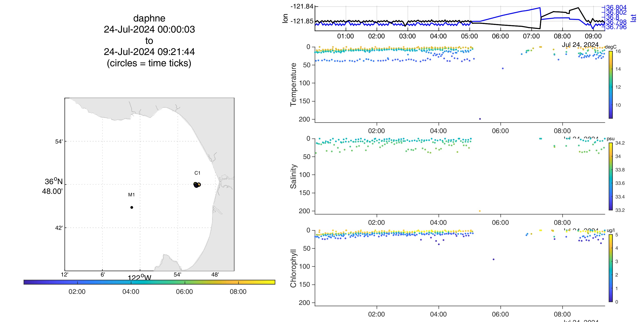Click the C1 station track circles
The image size is (644, 322).
click(197, 185)
